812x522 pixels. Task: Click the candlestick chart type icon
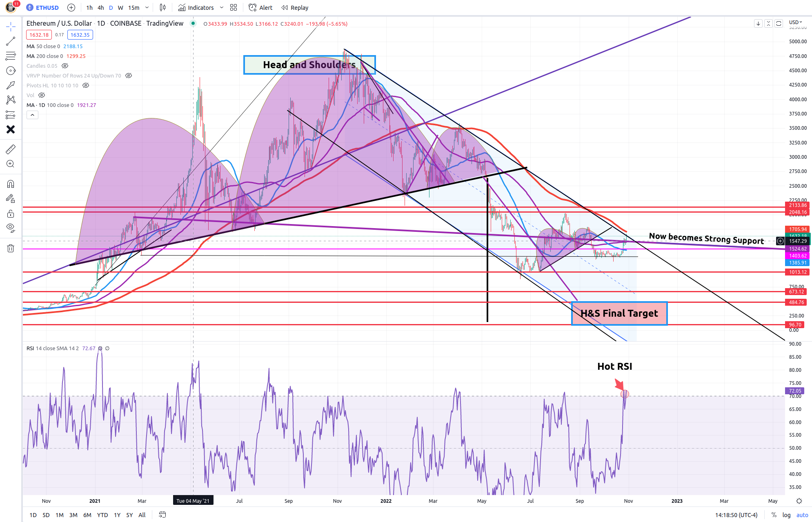pos(162,8)
